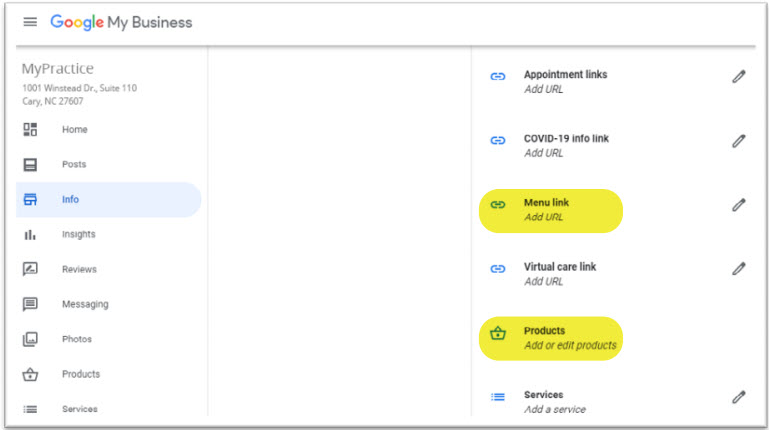The height and width of the screenshot is (430, 769).
Task: Click the Photos icon in sidebar
Action: coord(30,339)
